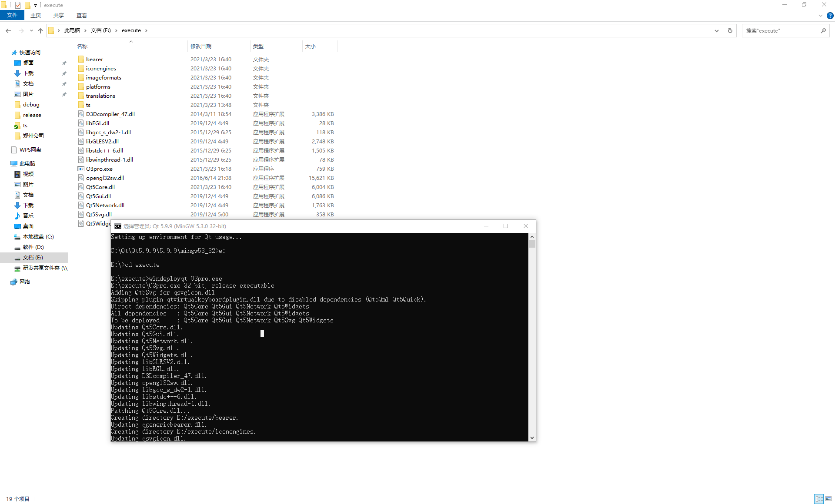Open the quick access toolbar customize dropdown
Screen dimensions: 835x504
coord(35,5)
